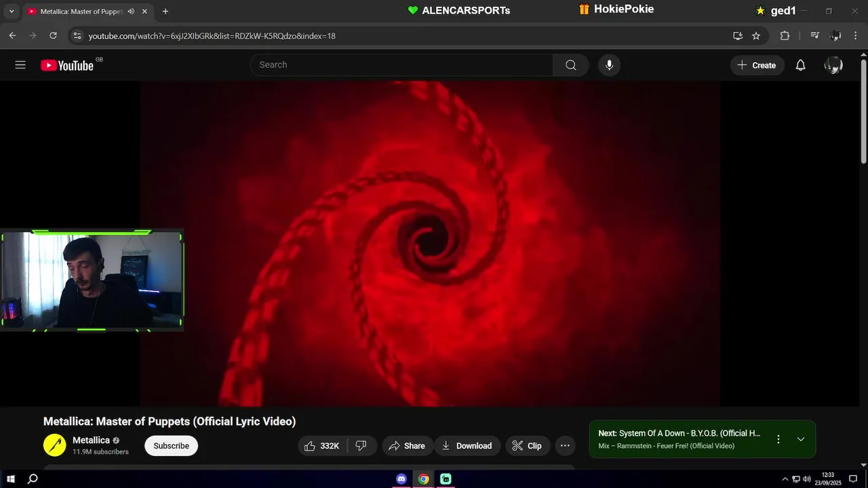Click browser back arrow
Screen dimensions: 868x488
click(x=12, y=36)
